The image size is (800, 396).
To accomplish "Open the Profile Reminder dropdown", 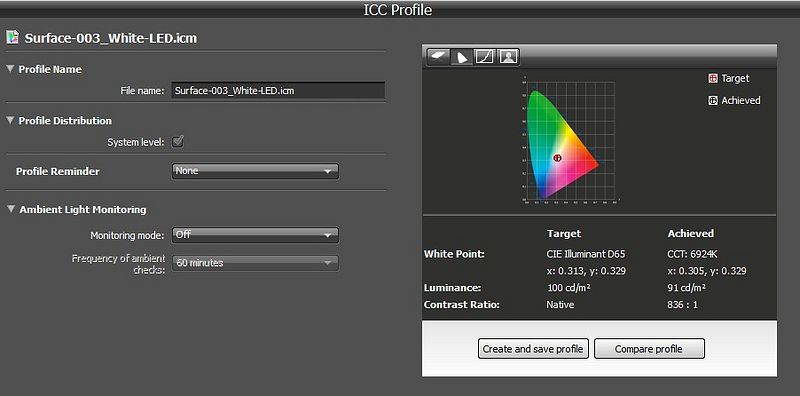I will point(255,171).
